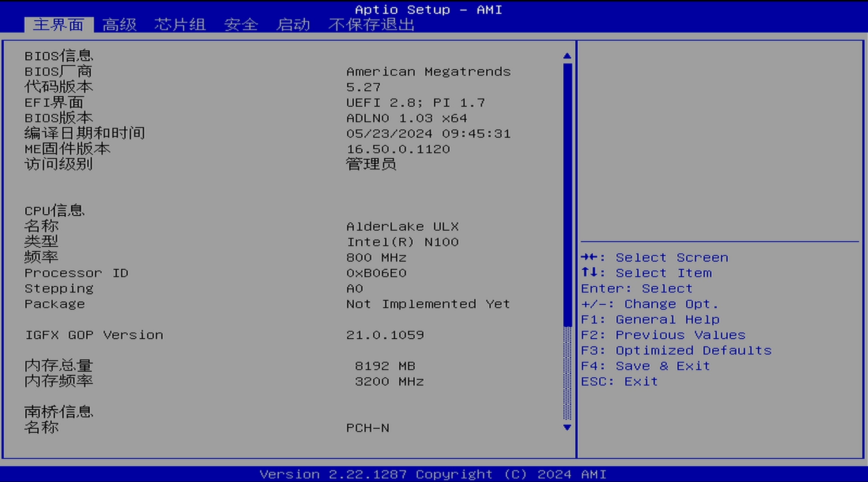The width and height of the screenshot is (868, 482).
Task: Click the Enter: Select key hint
Action: 637,289
